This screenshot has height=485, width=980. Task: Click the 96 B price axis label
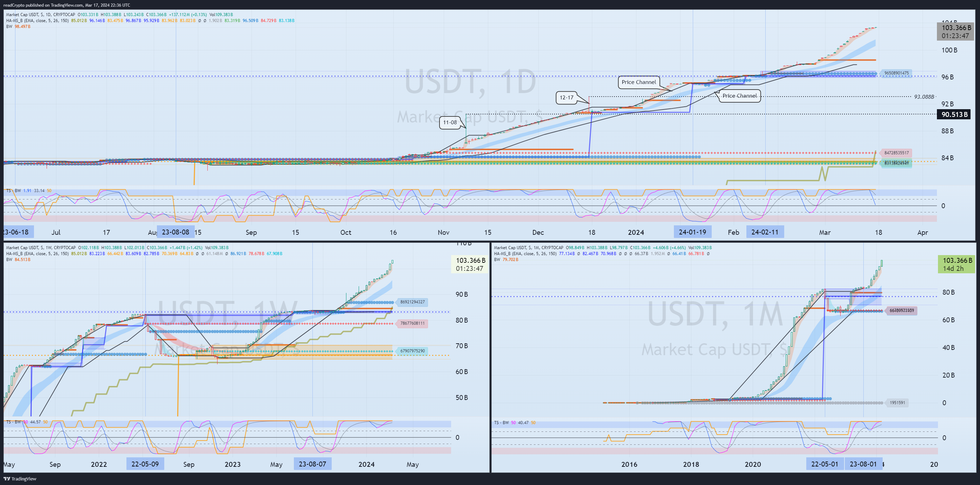pyautogui.click(x=947, y=77)
